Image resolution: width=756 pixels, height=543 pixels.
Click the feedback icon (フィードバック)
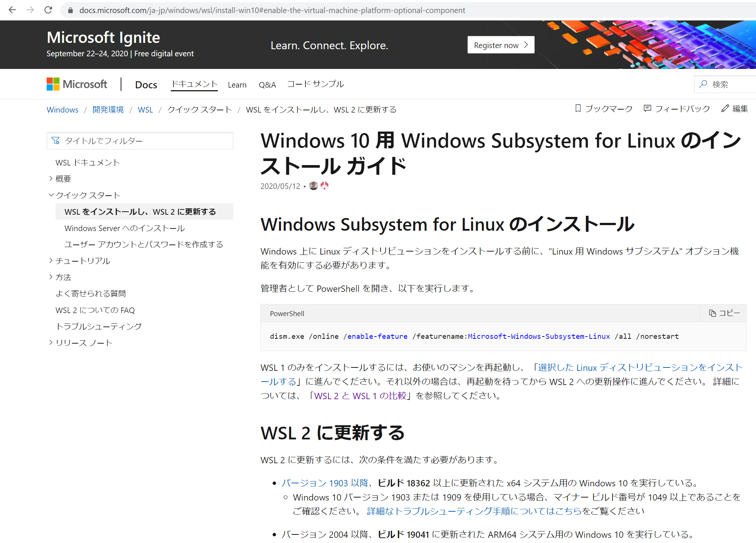tap(647, 108)
